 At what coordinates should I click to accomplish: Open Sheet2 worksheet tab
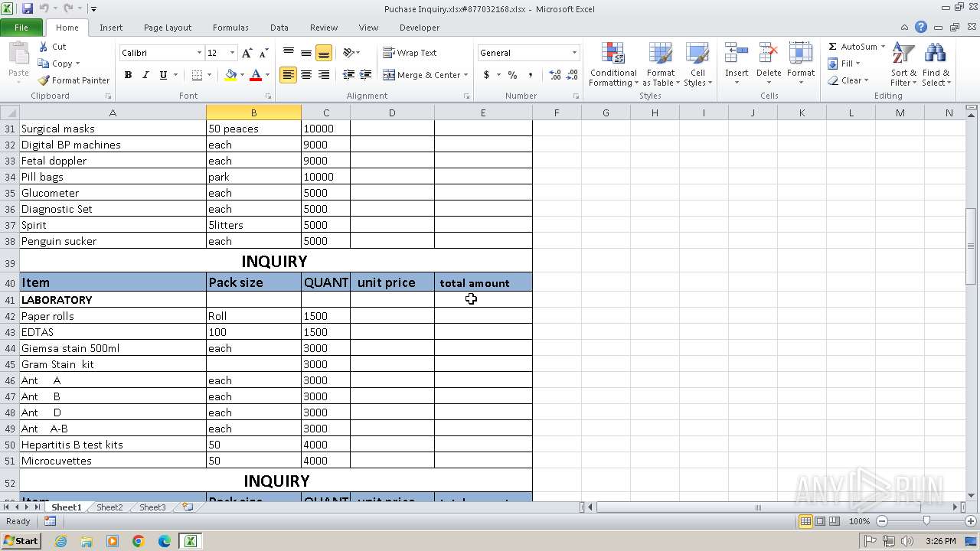(x=109, y=507)
